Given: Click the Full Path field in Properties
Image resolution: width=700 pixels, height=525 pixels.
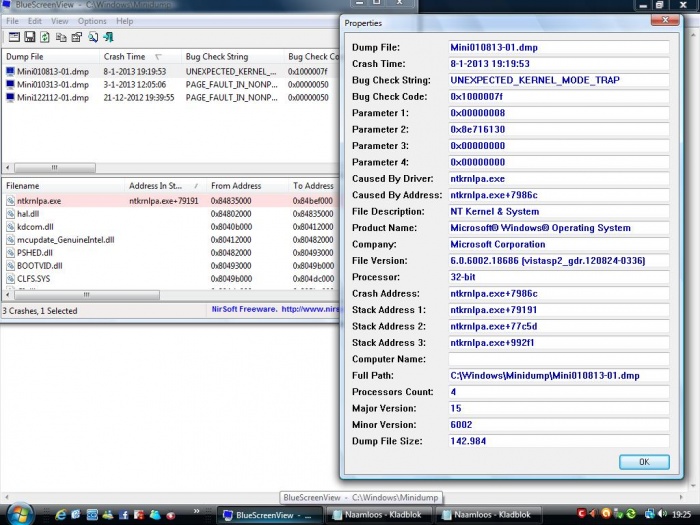Looking at the screenshot, I should click(558, 375).
